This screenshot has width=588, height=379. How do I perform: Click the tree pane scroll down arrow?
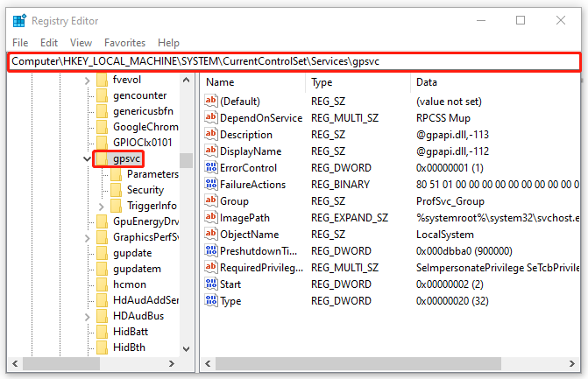click(186, 348)
